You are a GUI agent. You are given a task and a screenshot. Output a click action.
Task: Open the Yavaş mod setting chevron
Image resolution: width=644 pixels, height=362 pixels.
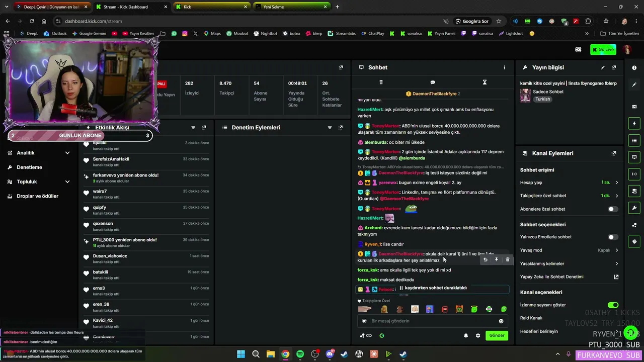(617, 250)
